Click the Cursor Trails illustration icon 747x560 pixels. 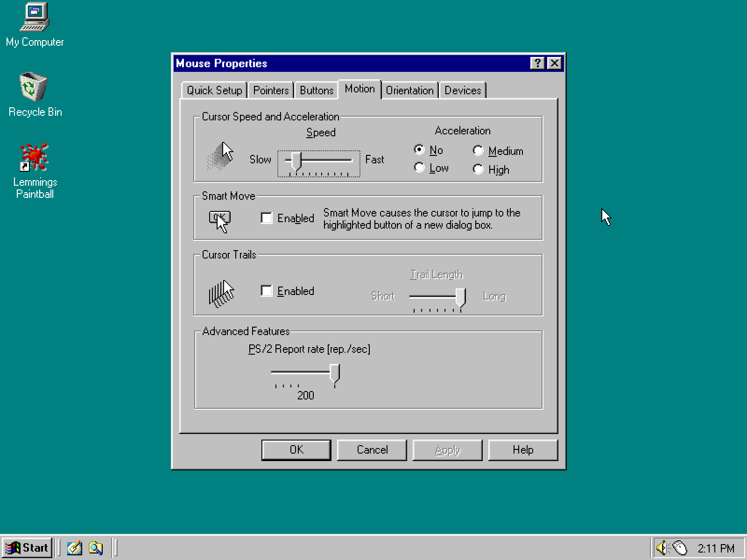tap(221, 294)
